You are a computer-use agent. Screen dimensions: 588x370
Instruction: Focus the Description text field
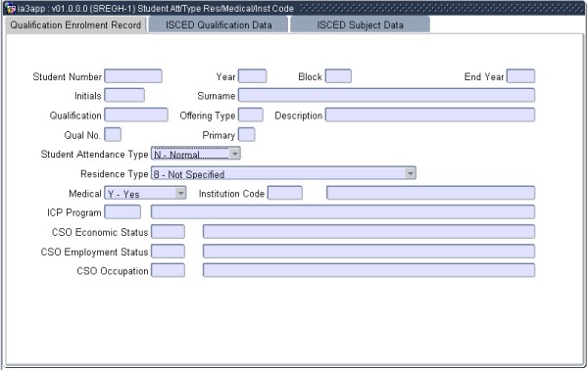(430, 115)
